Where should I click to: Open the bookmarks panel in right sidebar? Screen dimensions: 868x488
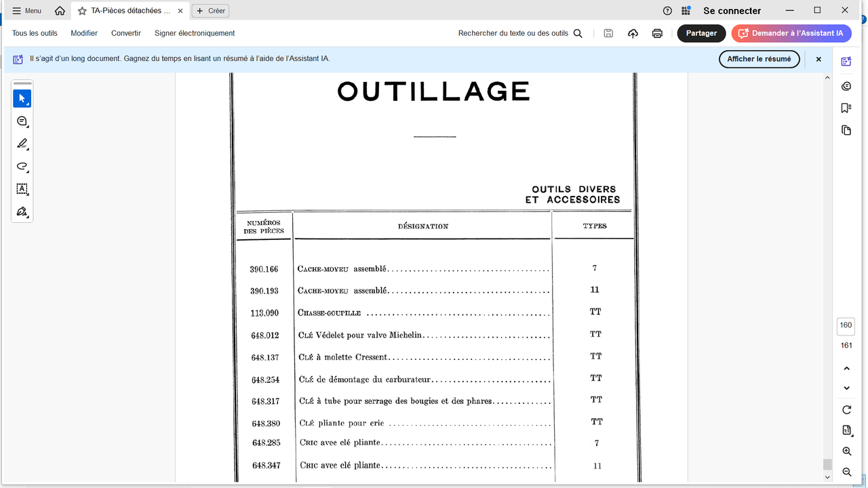(846, 108)
